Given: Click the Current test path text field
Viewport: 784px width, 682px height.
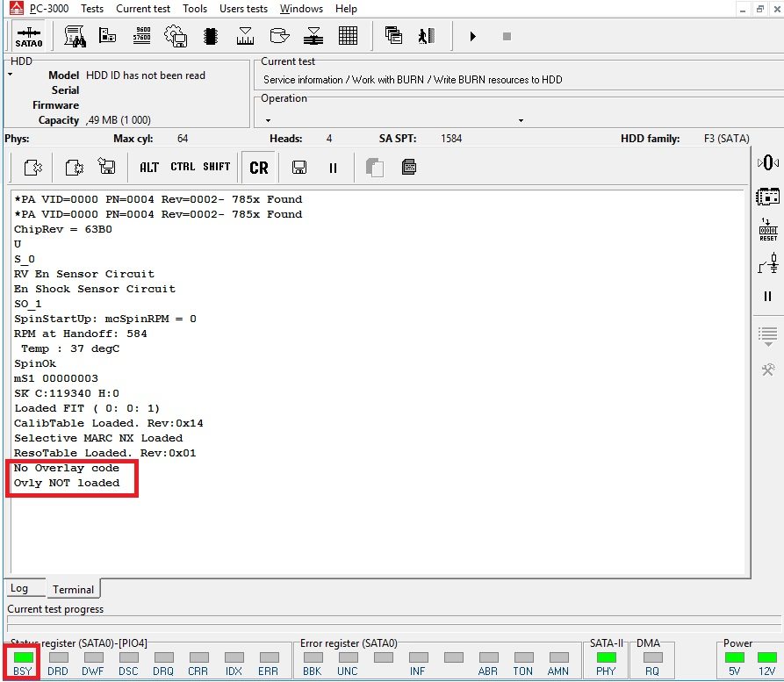Looking at the screenshot, I should [413, 80].
